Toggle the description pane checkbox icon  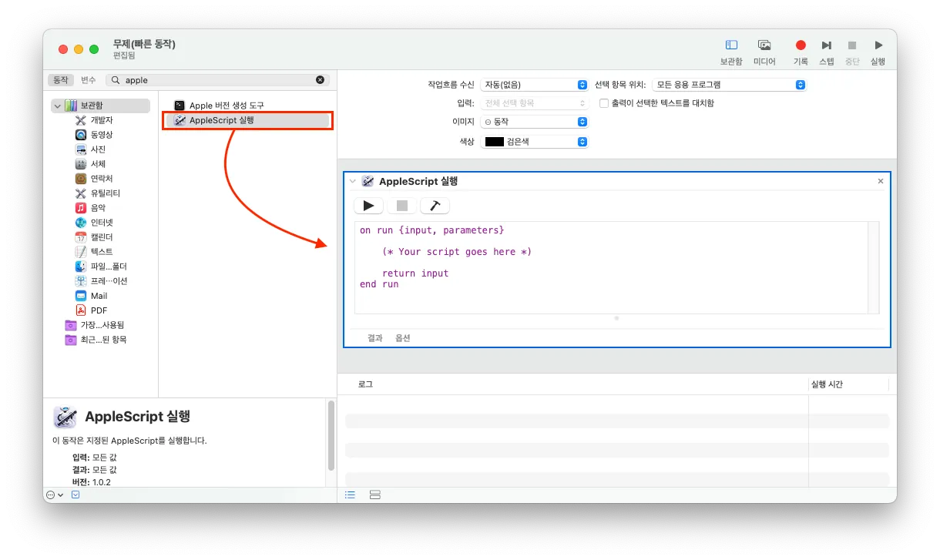pos(76,495)
